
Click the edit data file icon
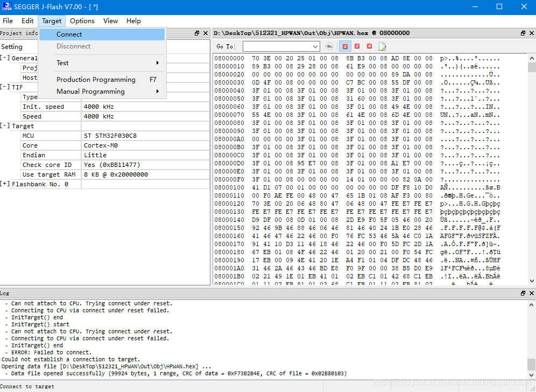[382, 46]
